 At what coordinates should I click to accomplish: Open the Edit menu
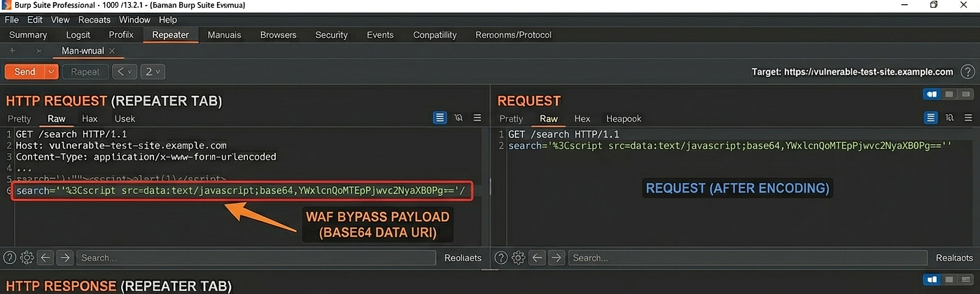tap(34, 20)
